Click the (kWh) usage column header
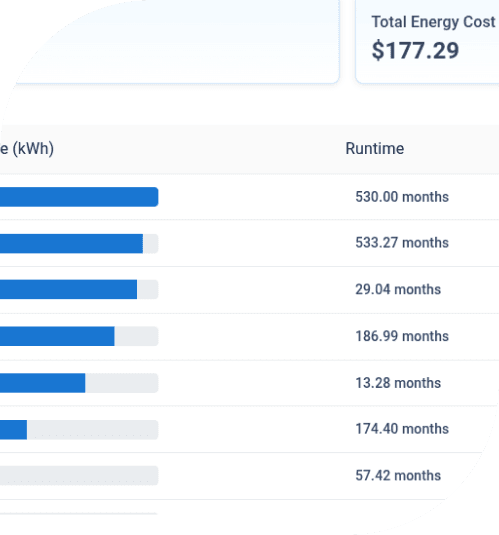This screenshot has height=535, width=499. point(27,149)
